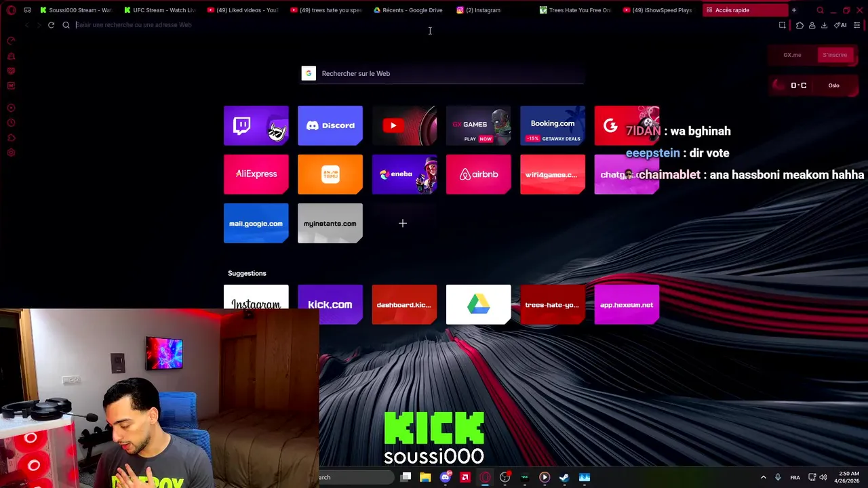This screenshot has width=868, height=488.
Task: Open Discord from the taskbar
Action: (x=445, y=477)
